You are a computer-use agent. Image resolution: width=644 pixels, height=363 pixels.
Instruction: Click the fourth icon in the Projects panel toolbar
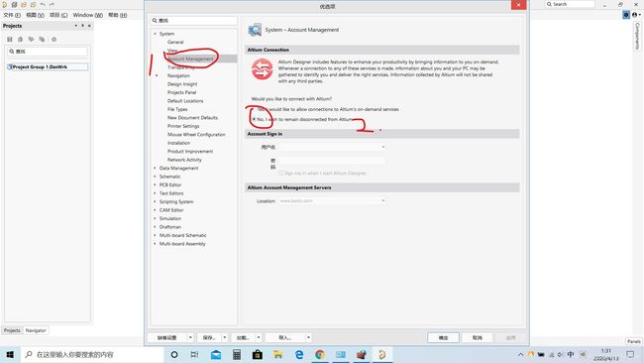tap(42, 40)
